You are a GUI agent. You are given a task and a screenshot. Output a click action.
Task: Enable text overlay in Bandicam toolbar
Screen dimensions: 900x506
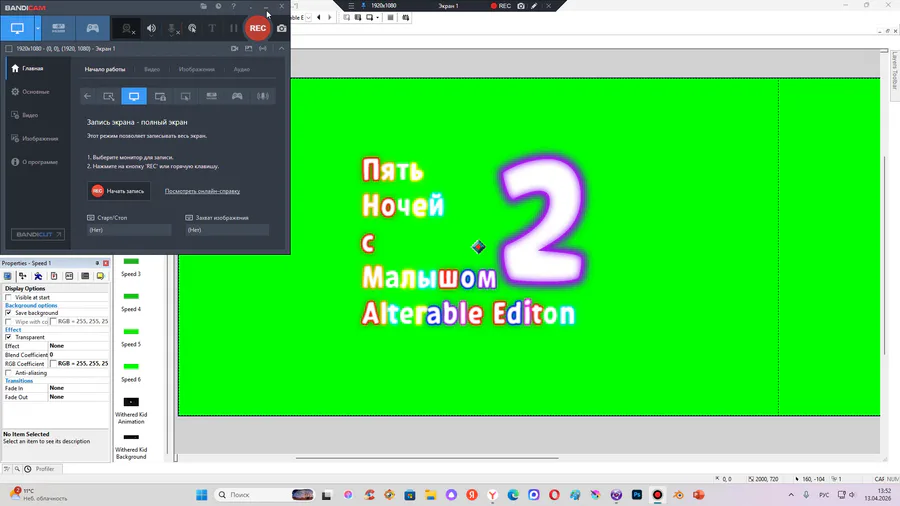click(x=212, y=28)
